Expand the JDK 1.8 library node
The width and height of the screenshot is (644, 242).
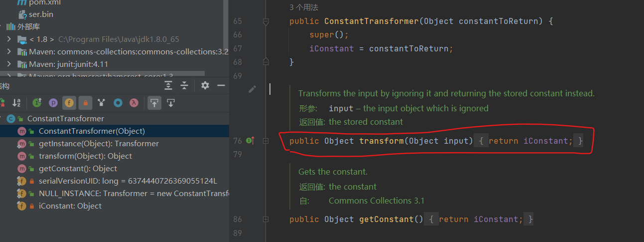pyautogui.click(x=9, y=39)
